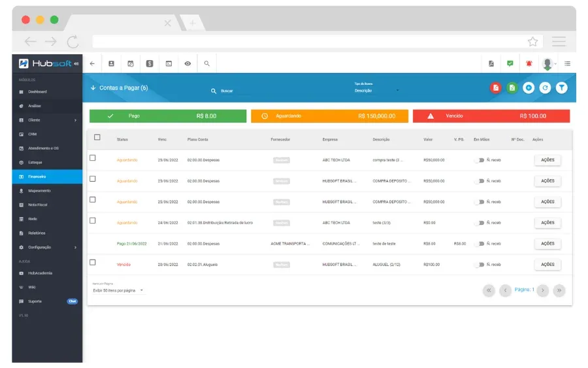Open Relatórios in sidebar
The image size is (588, 368).
click(x=47, y=233)
